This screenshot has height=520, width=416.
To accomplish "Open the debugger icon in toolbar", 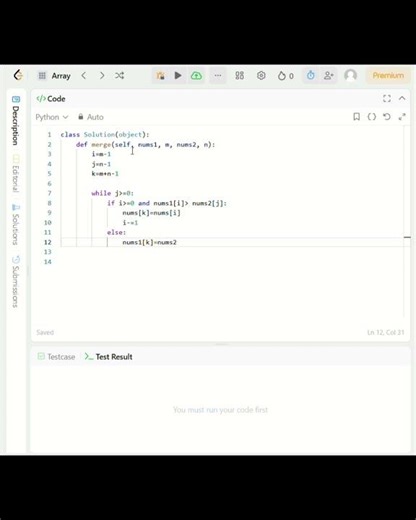I will click(160, 76).
